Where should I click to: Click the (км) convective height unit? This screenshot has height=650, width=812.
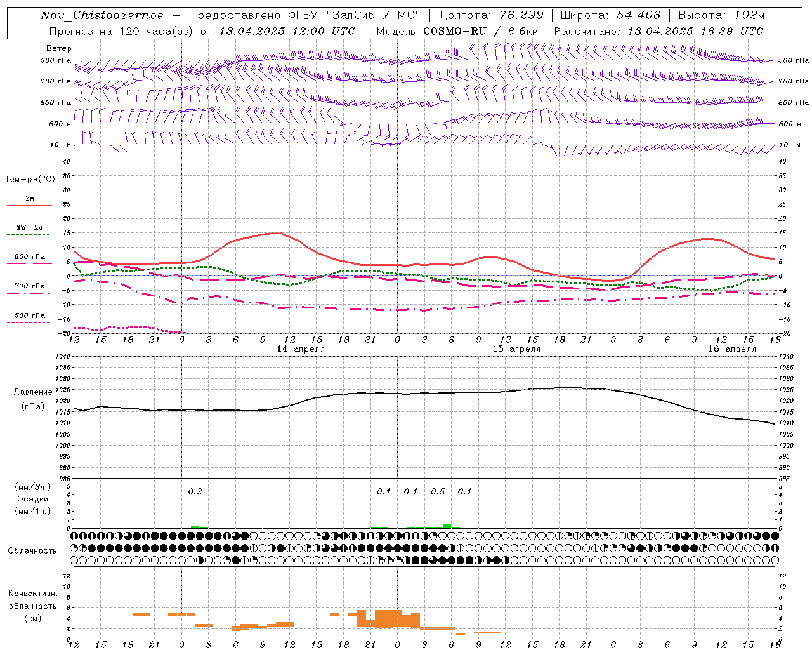(33, 618)
